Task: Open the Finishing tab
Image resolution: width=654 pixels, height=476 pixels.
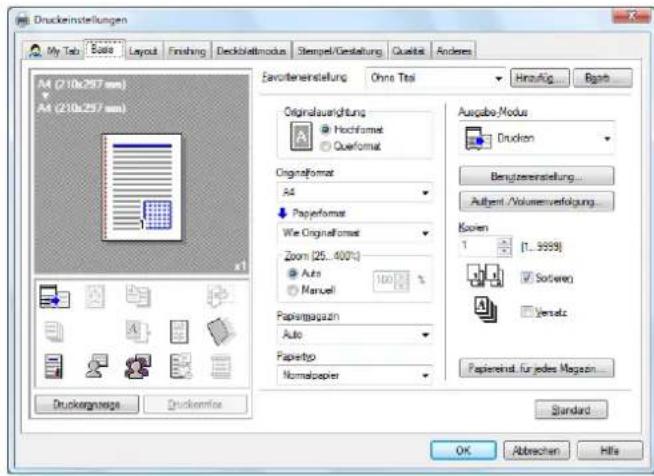Action: coord(187,51)
